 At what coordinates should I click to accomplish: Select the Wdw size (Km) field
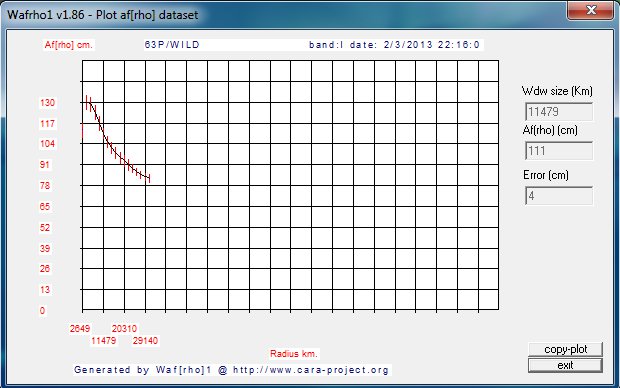pyautogui.click(x=559, y=112)
